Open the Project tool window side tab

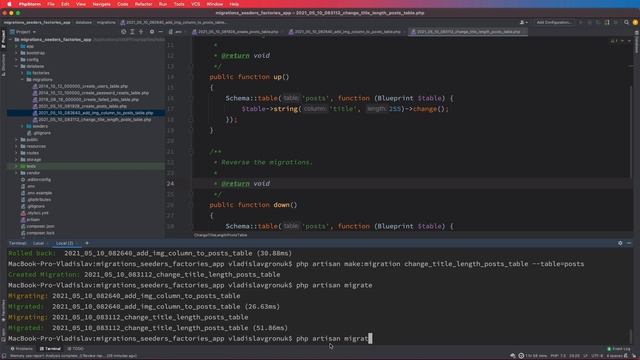[x=3, y=40]
